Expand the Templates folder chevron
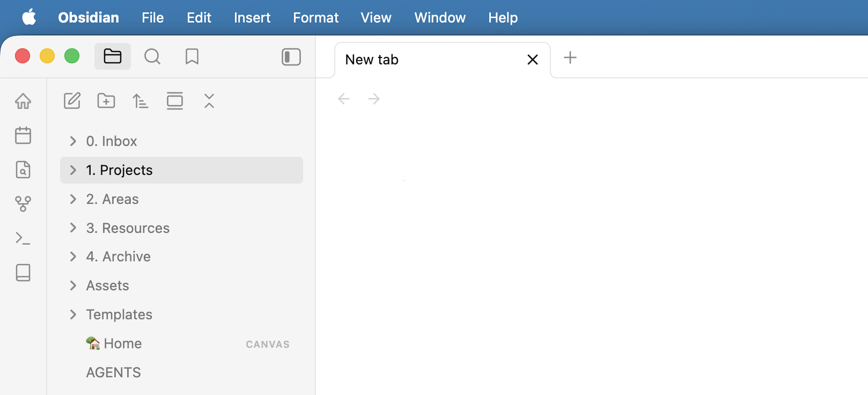The width and height of the screenshot is (868, 395). pyautogui.click(x=73, y=314)
